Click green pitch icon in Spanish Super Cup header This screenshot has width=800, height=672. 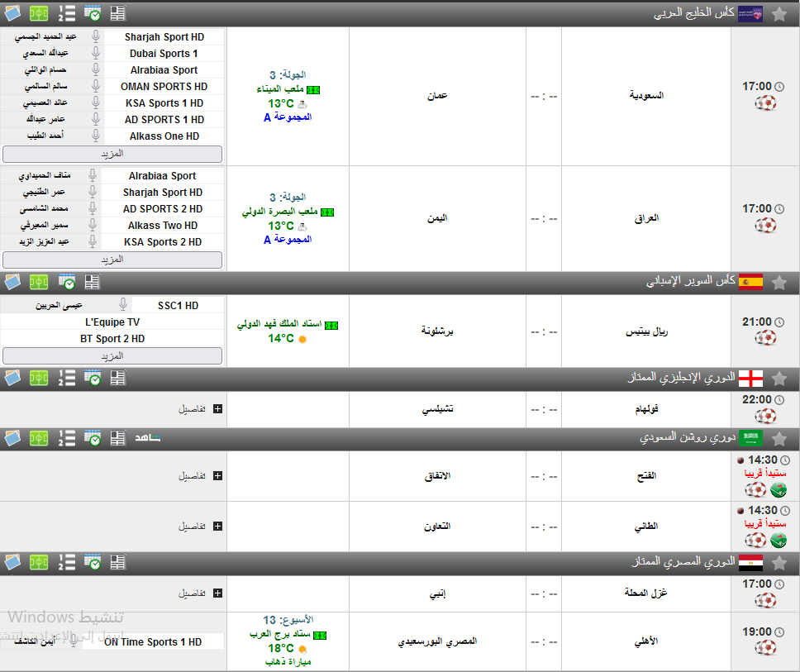[x=39, y=282]
